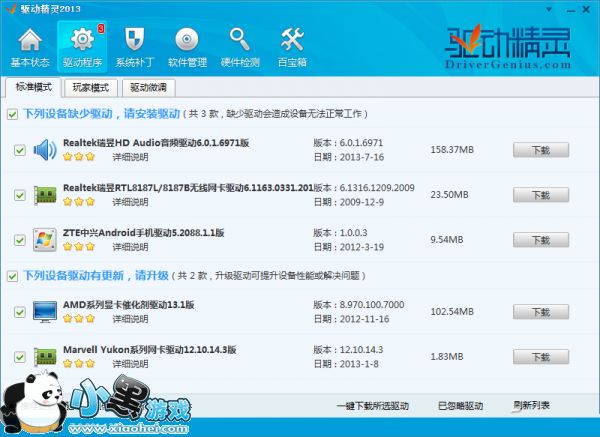Click the 102.54MB size value

coord(452,311)
